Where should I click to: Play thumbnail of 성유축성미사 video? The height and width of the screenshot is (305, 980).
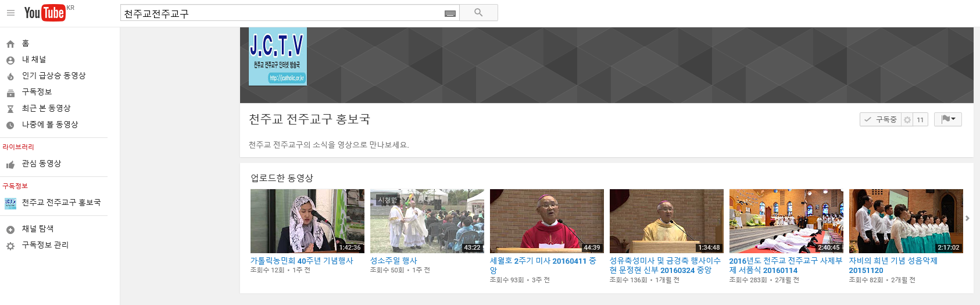click(667, 221)
